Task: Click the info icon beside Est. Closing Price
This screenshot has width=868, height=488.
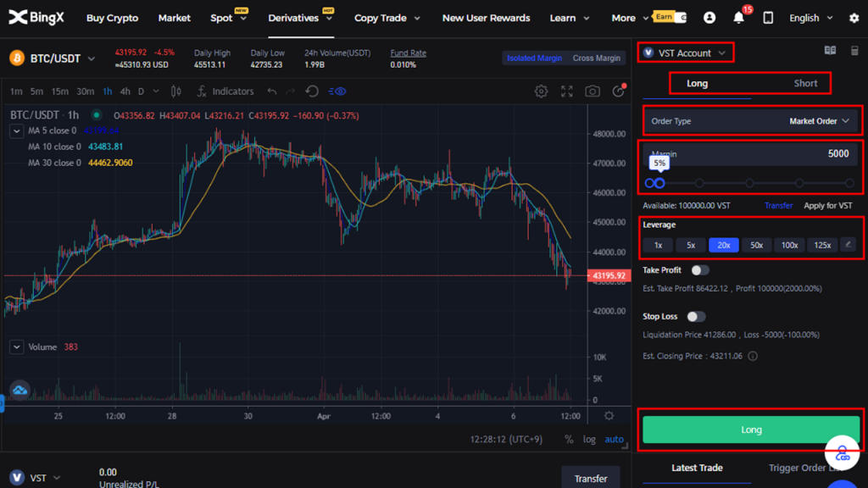Action: click(x=753, y=356)
